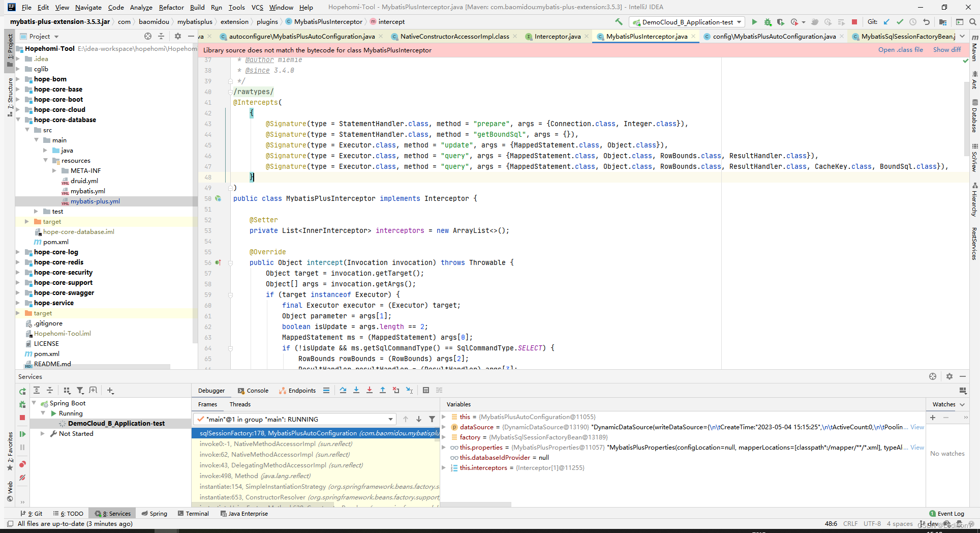
Task: Expand this.interceptors variable node
Action: pos(444,467)
